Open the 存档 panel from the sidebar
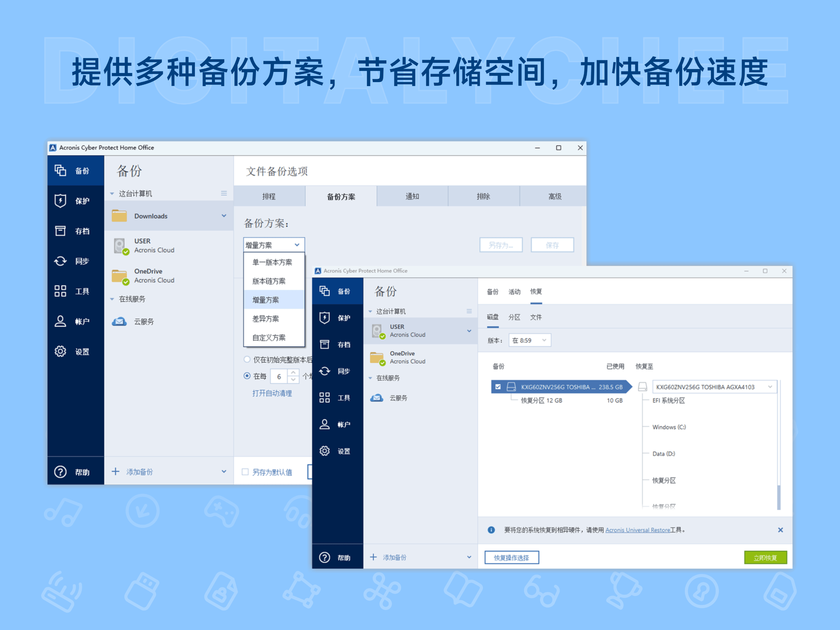 pos(61,231)
